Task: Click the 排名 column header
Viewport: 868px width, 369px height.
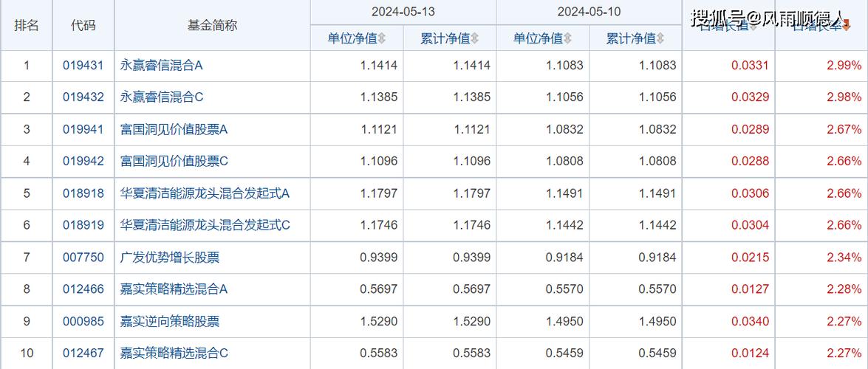Action: click(x=27, y=25)
